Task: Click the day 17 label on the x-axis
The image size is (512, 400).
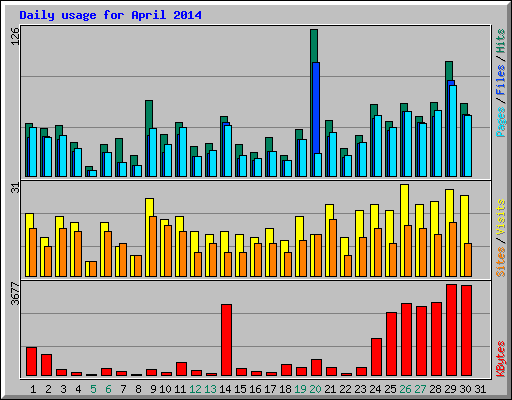Action: pyautogui.click(x=270, y=389)
